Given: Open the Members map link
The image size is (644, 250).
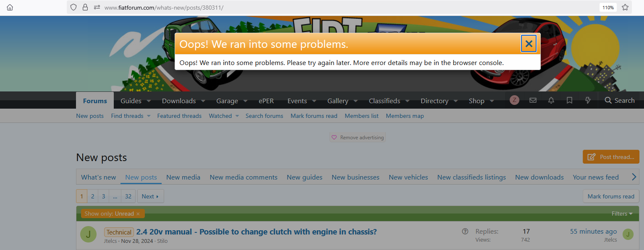Looking at the screenshot, I should point(405,116).
